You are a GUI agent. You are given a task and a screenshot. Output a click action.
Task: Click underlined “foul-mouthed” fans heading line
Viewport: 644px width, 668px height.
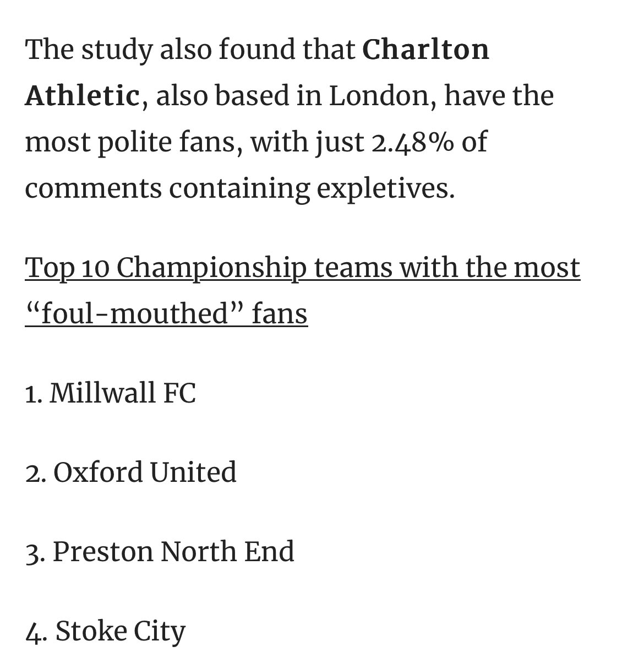click(x=166, y=314)
